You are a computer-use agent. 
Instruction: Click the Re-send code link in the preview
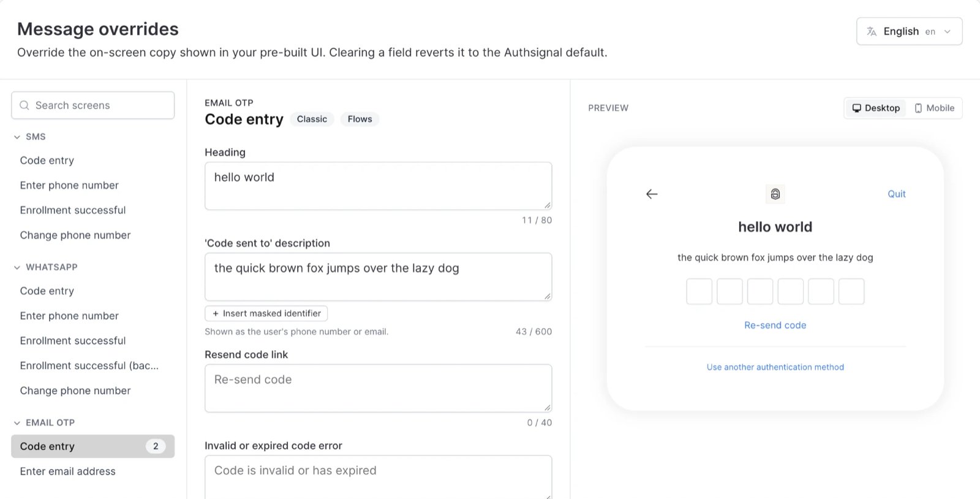point(775,325)
